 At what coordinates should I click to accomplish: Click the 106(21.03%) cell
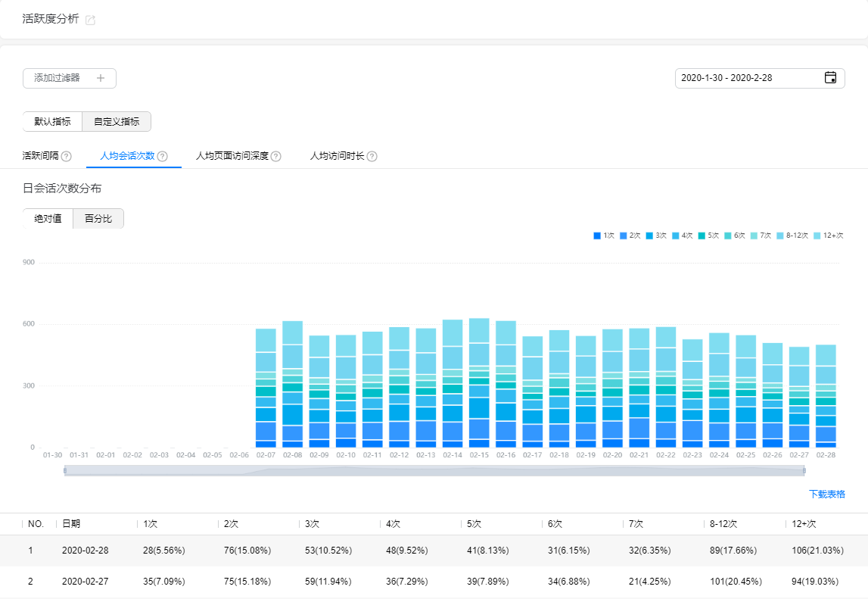click(x=817, y=551)
